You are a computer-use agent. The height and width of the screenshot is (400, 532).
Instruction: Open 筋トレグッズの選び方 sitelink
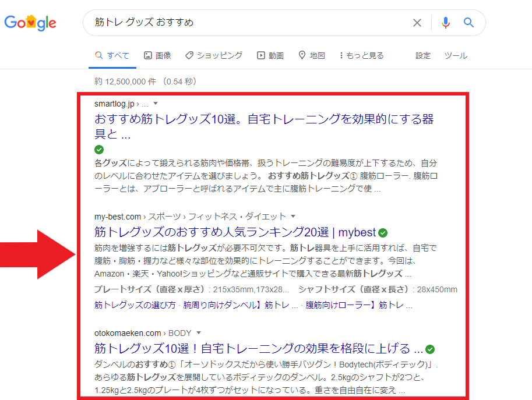[x=135, y=305]
